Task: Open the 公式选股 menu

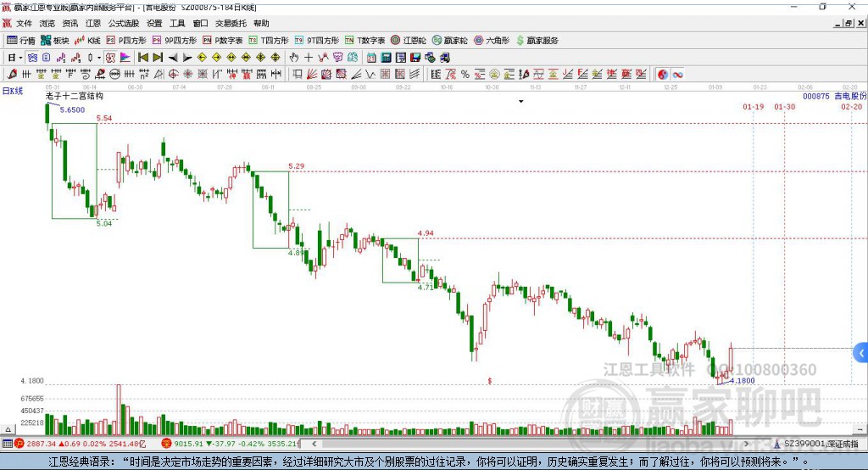Action: coord(124,23)
